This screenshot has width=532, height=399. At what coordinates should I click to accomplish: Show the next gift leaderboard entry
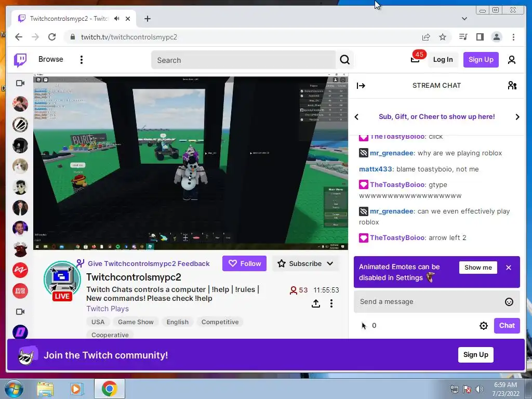pyautogui.click(x=517, y=117)
